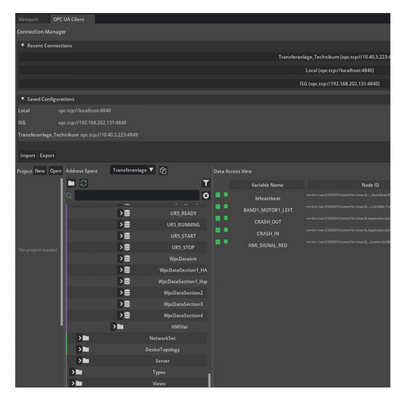Click the Import button
This screenshot has height=400, width=400.
(28, 156)
